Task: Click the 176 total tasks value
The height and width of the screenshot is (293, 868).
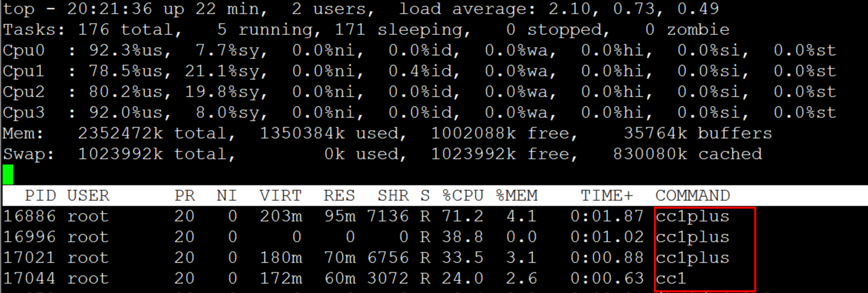Action: pos(128,30)
